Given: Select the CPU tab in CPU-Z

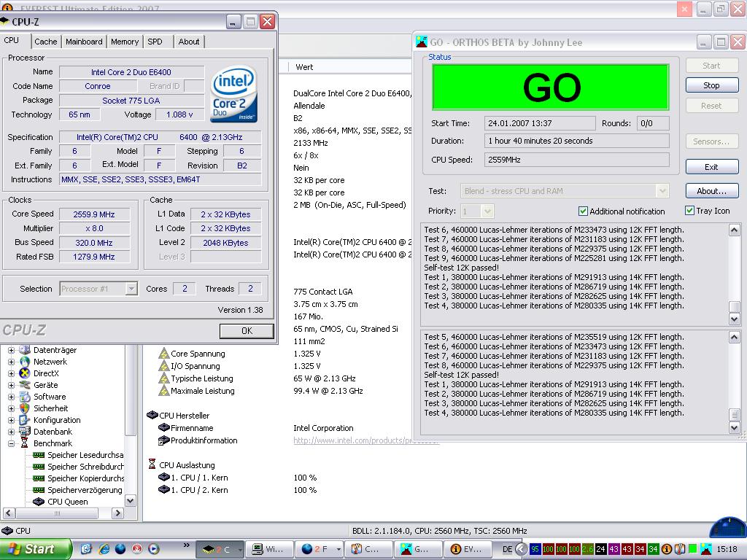Looking at the screenshot, I should [12, 41].
